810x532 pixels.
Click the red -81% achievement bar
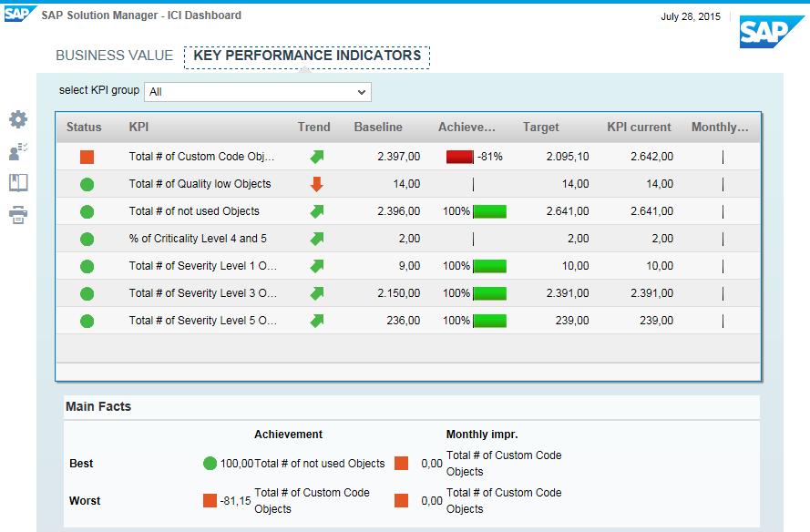tap(460, 157)
